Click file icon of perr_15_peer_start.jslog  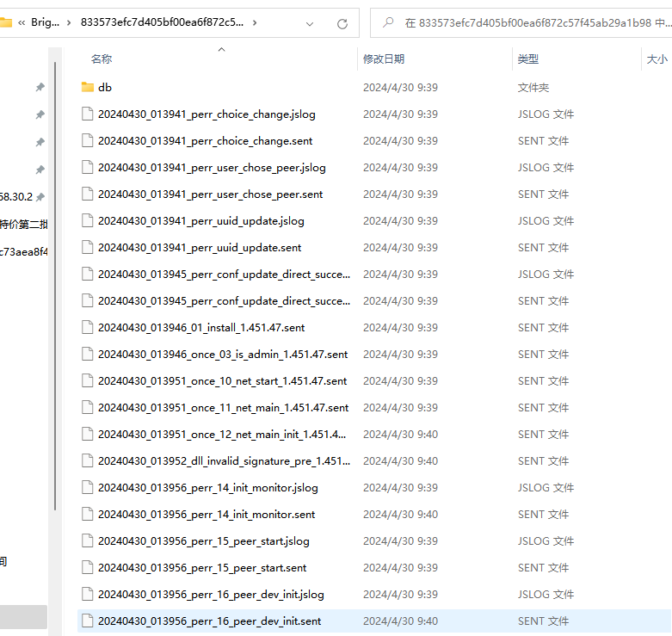pyautogui.click(x=88, y=540)
